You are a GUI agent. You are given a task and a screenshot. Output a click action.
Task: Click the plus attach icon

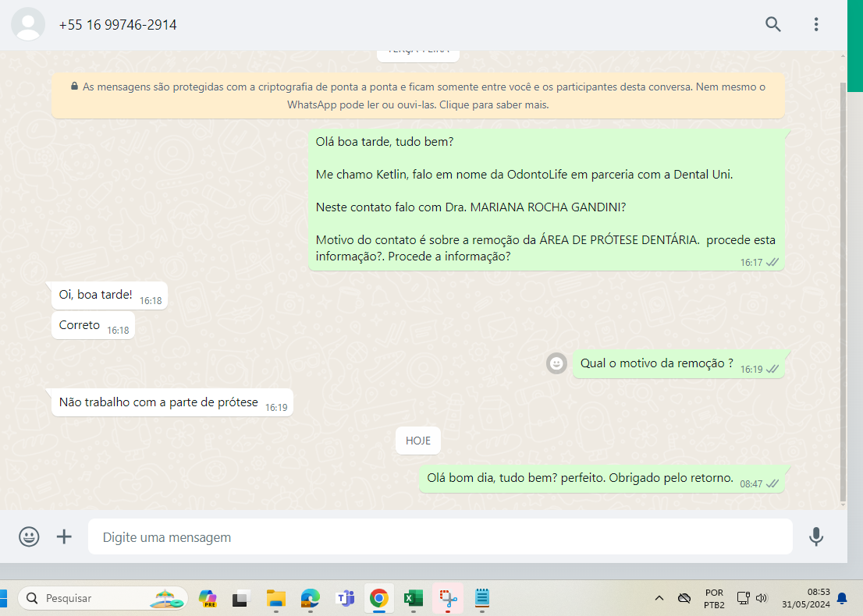(64, 536)
